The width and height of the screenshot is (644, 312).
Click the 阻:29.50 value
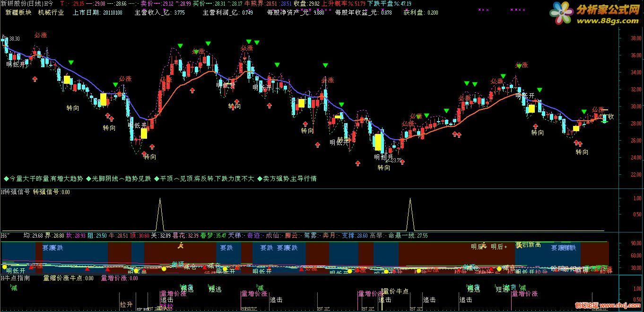(x=97, y=235)
